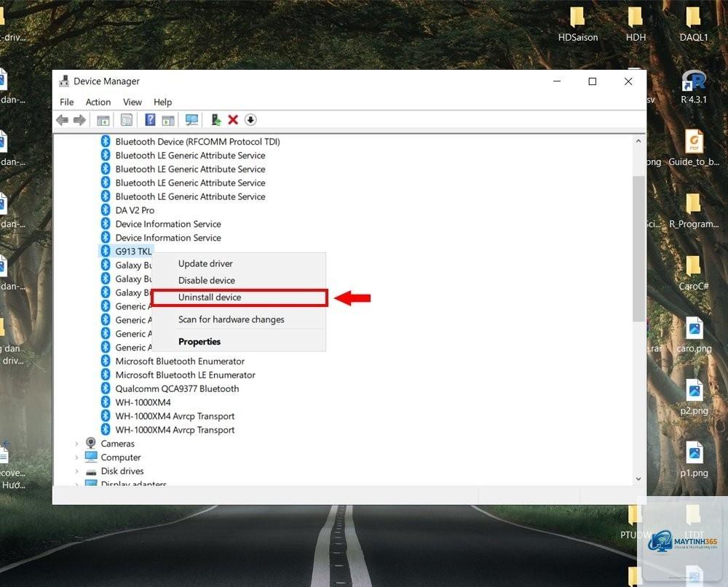Image resolution: width=728 pixels, height=587 pixels.
Task: Select the DAQL1 folder on the desktop
Action: (694, 25)
